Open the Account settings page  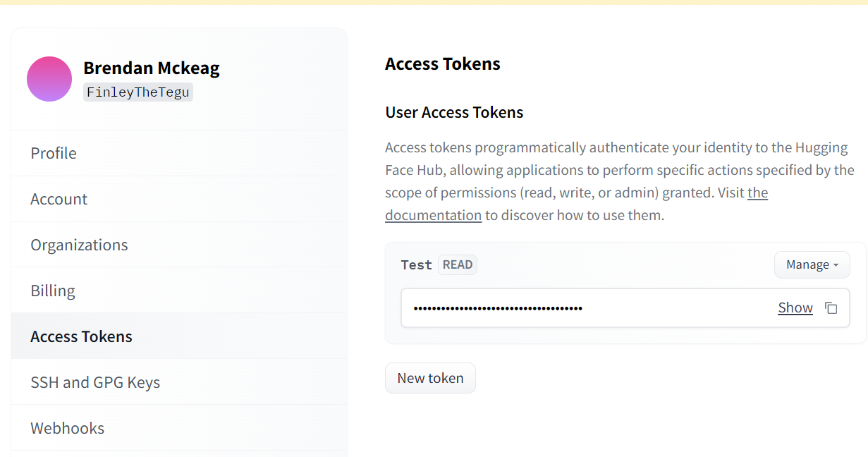[x=59, y=199]
